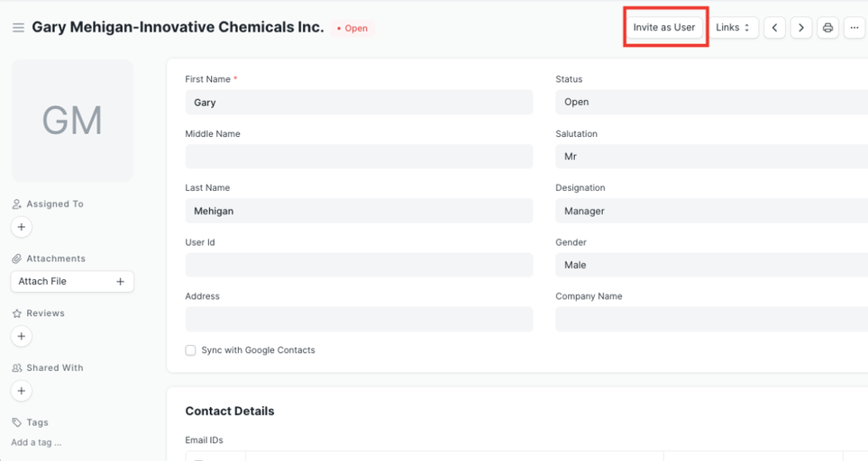Click the GM avatar placeholder

coord(72,121)
